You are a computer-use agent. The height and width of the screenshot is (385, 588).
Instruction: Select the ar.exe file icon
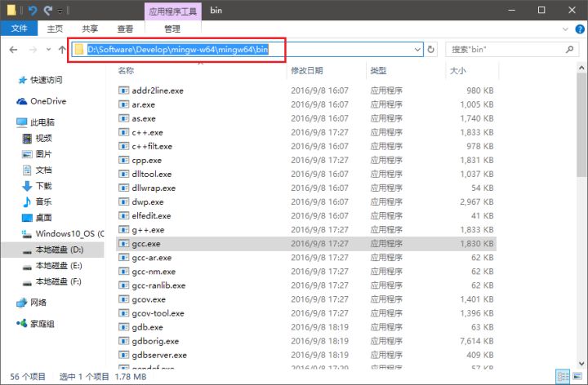click(x=124, y=104)
